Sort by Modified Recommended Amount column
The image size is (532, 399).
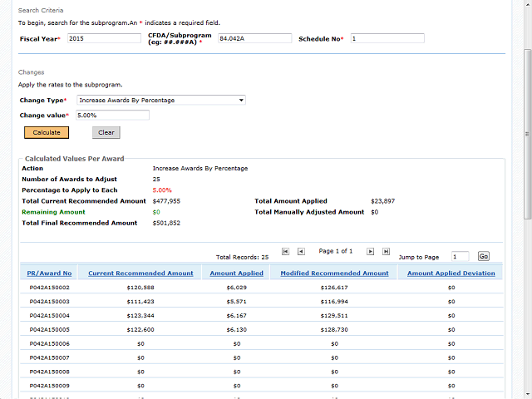click(334, 273)
